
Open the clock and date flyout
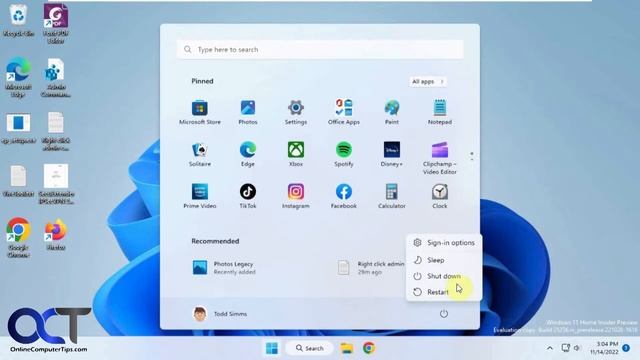tap(604, 348)
